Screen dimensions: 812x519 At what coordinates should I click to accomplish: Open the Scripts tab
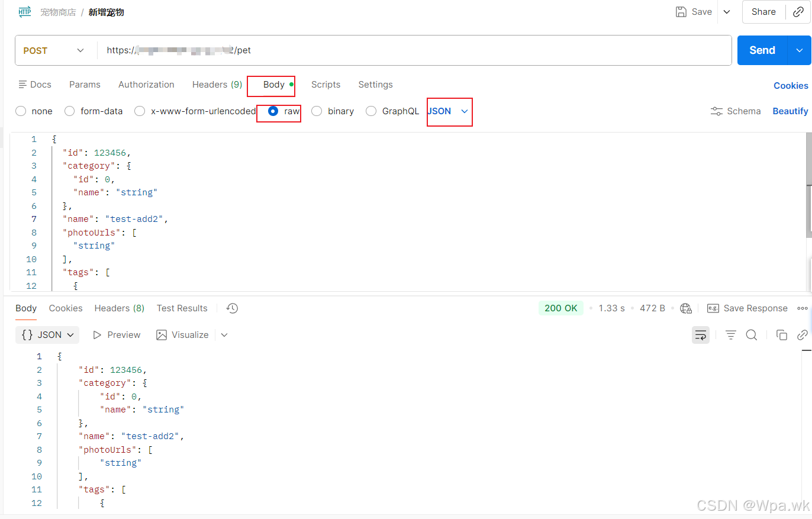(326, 85)
